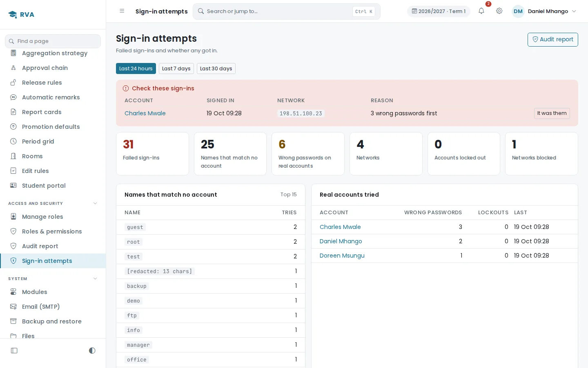Click the WRONG PASSWORDS column header
The image size is (588, 368).
point(433,213)
